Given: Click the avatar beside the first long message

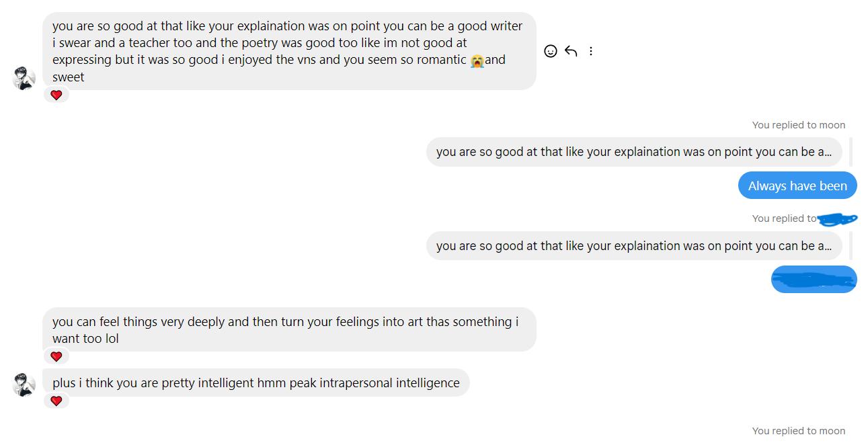Looking at the screenshot, I should (x=24, y=79).
